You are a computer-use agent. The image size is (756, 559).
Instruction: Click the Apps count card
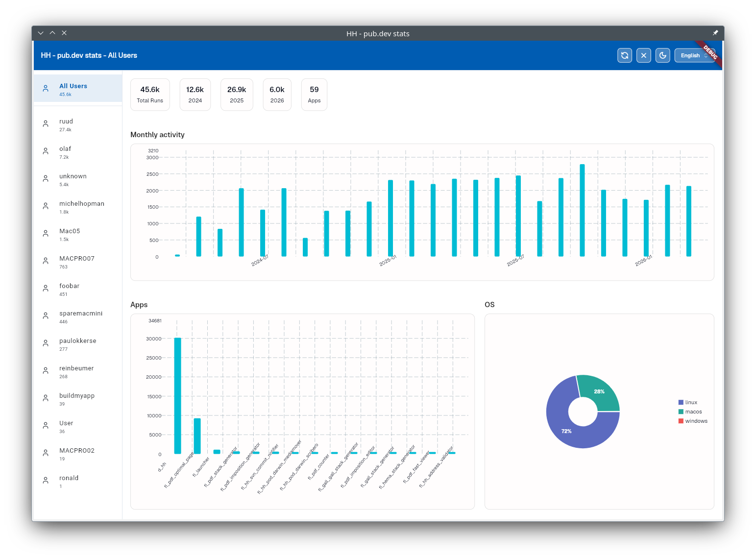[x=314, y=95]
